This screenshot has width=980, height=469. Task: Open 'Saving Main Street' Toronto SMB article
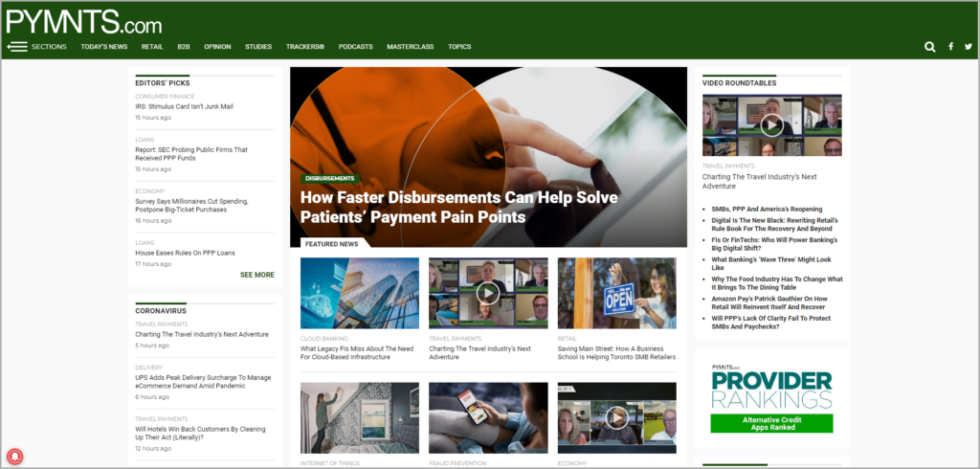click(x=616, y=352)
